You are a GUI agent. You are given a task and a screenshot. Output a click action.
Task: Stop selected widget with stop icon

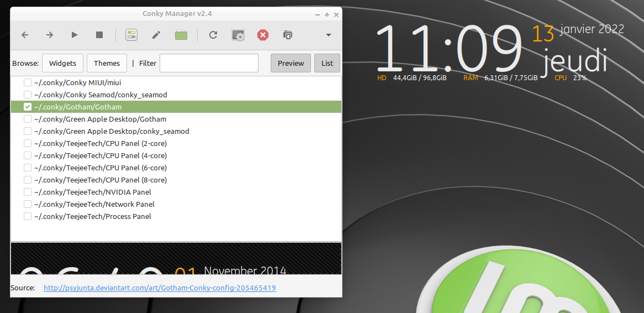(x=99, y=35)
